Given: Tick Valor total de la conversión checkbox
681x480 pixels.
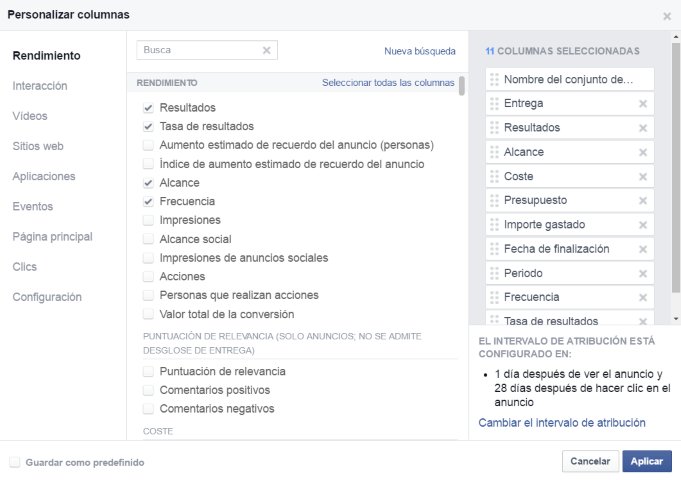Looking at the screenshot, I should point(149,314).
